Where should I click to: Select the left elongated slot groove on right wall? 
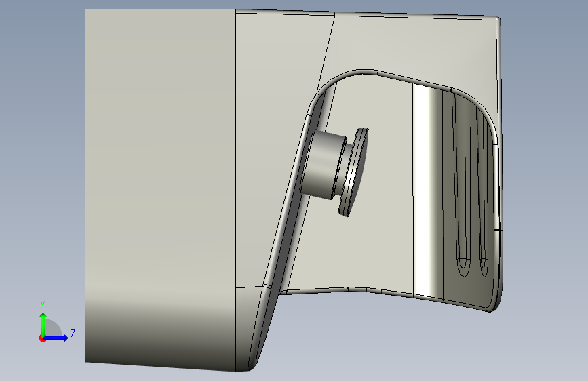coord(461,184)
